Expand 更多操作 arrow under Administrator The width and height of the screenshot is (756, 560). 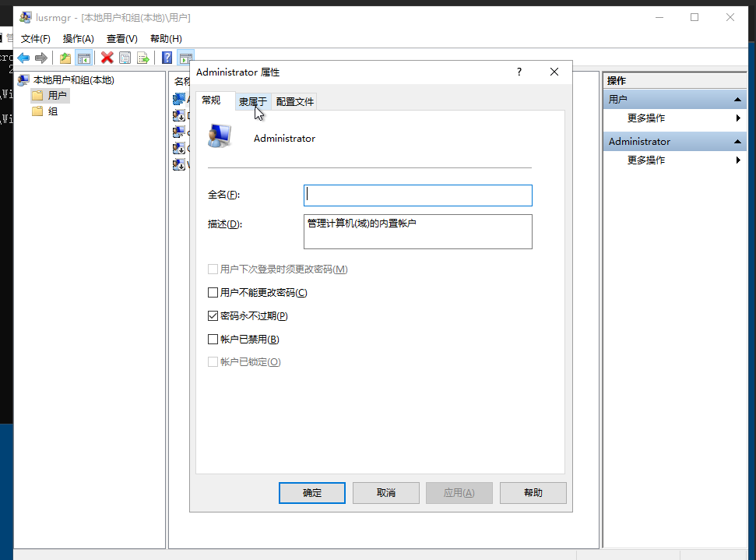click(738, 160)
